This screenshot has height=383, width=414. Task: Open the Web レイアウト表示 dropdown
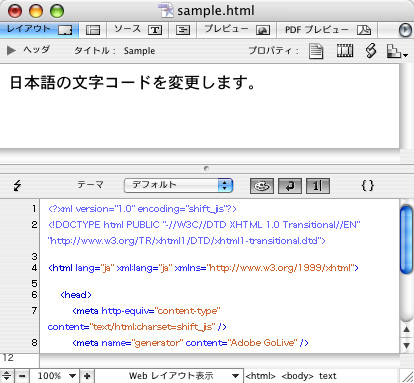(x=170, y=376)
